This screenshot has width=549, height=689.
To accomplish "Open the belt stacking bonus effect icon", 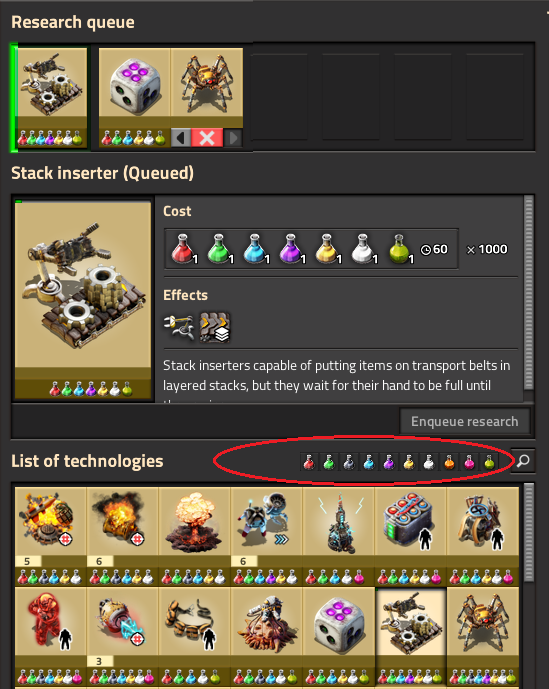I will 215,327.
